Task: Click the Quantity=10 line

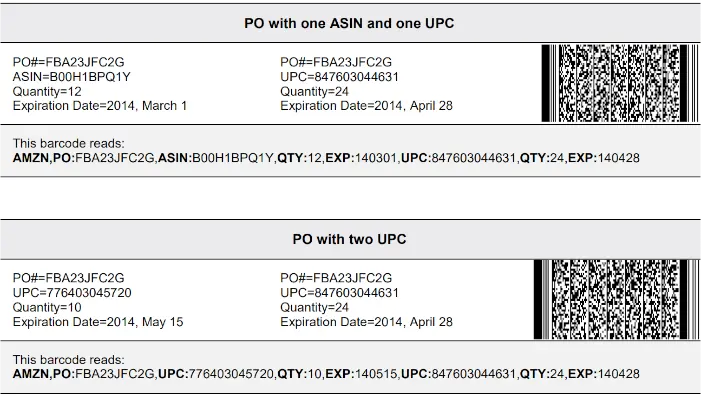Action: [47, 308]
